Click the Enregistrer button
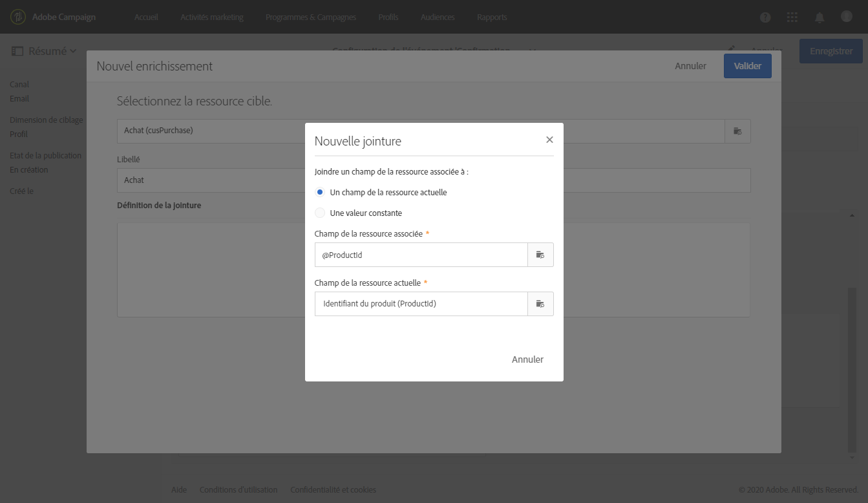This screenshot has height=503, width=868. coord(831,51)
